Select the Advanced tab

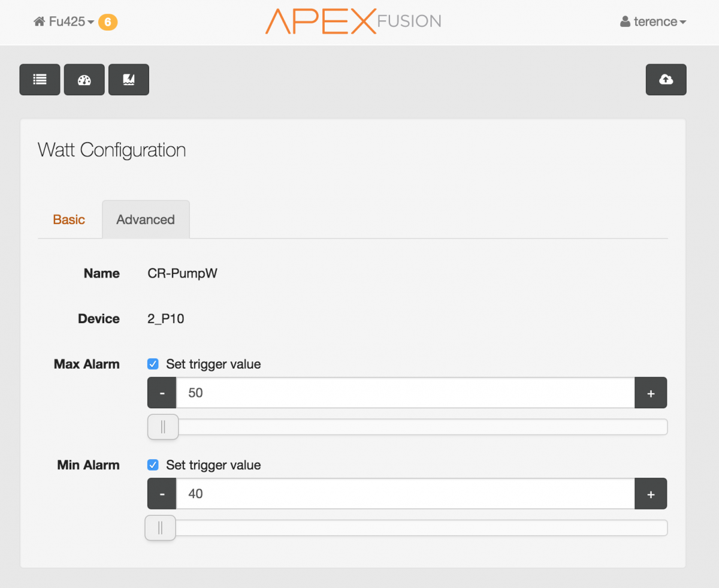point(146,219)
